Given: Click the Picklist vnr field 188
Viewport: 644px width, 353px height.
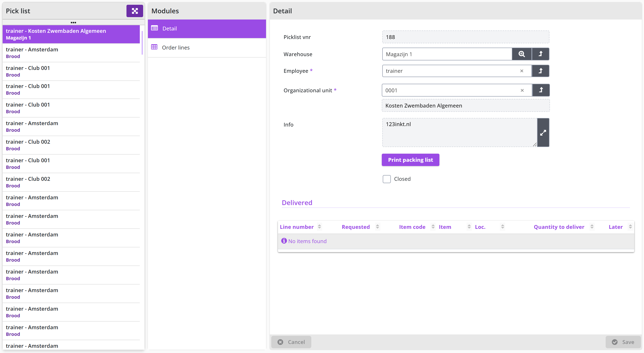Looking at the screenshot, I should [466, 37].
